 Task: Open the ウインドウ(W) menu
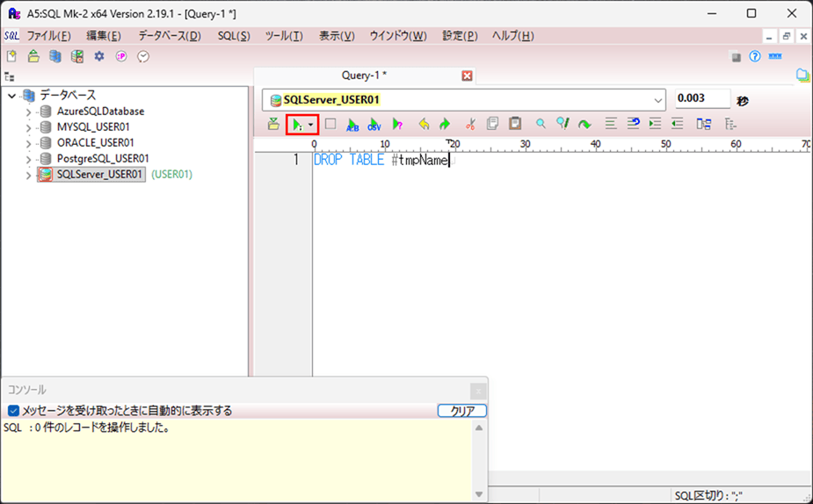398,36
